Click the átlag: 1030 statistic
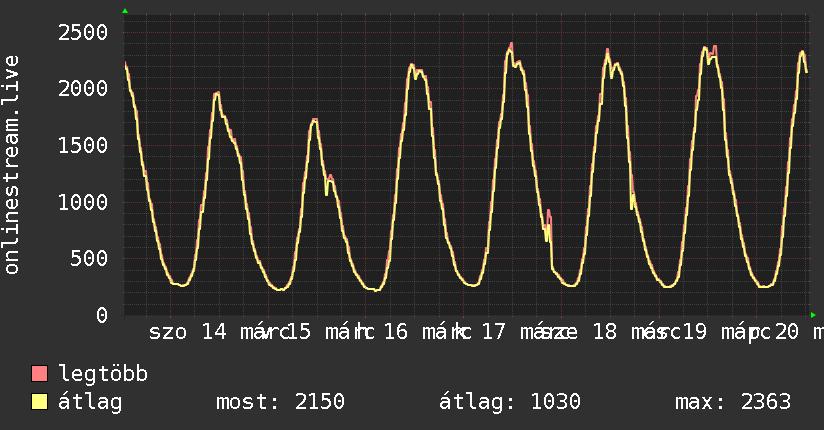The image size is (824, 430). click(510, 402)
